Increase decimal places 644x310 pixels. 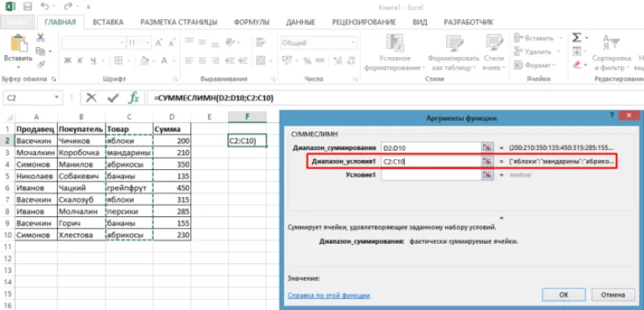(337, 61)
